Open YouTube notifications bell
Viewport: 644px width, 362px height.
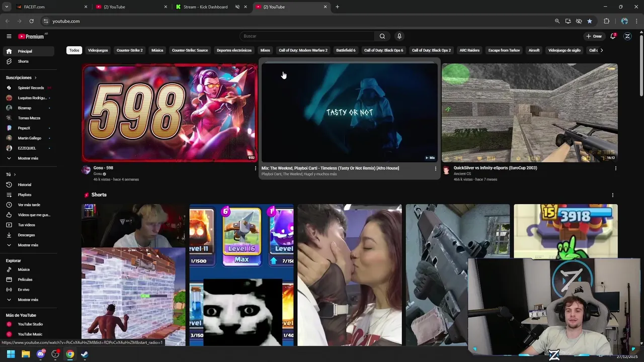613,36
